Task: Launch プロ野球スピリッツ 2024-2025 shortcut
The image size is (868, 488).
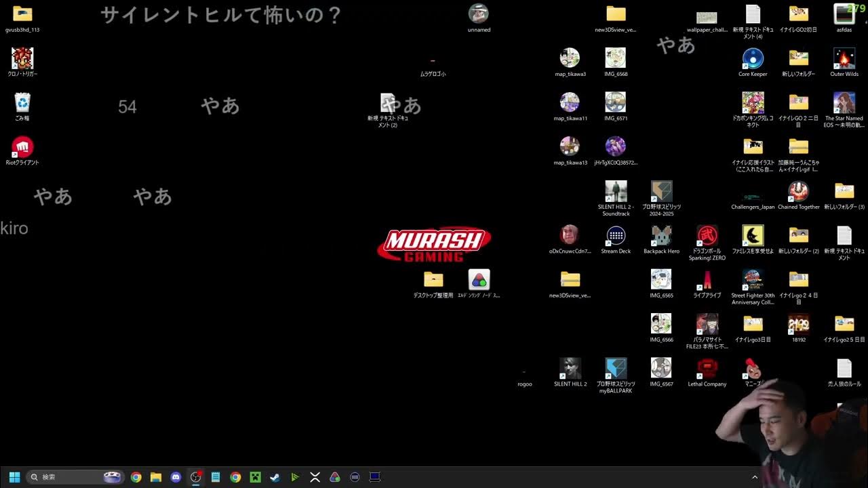Action: (661, 191)
